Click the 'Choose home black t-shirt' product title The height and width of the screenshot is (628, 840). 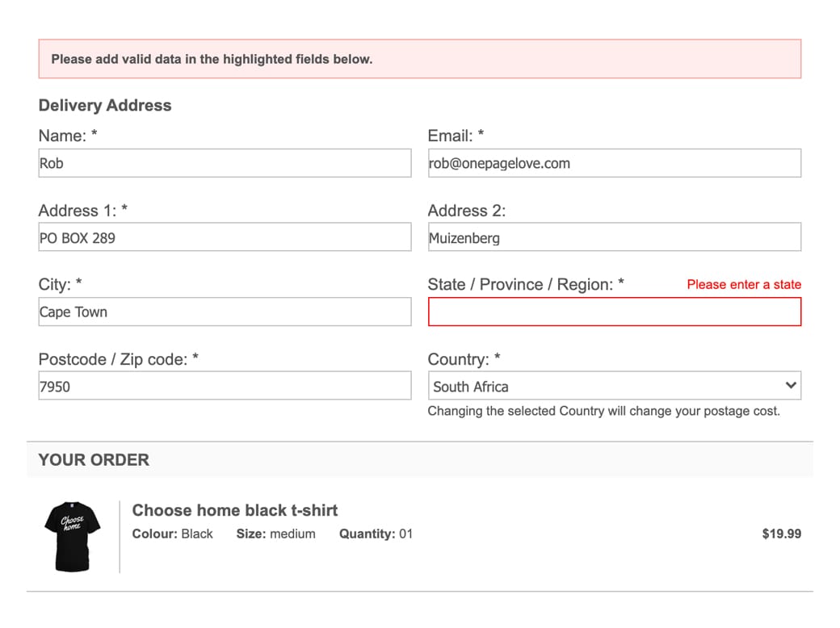[234, 510]
